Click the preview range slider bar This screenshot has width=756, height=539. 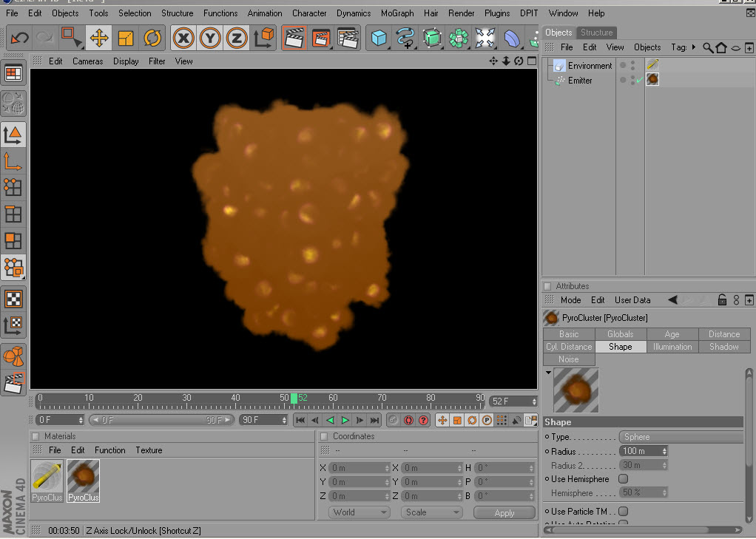tap(161, 420)
